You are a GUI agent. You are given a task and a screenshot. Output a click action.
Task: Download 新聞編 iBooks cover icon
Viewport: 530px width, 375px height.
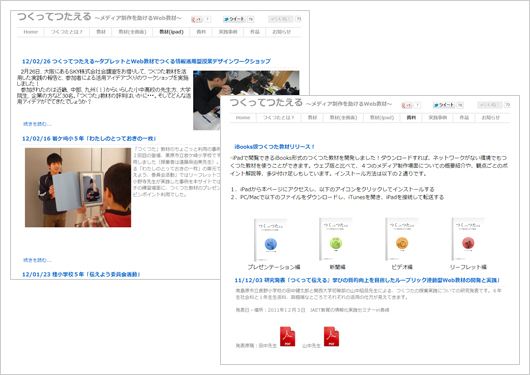(336, 239)
